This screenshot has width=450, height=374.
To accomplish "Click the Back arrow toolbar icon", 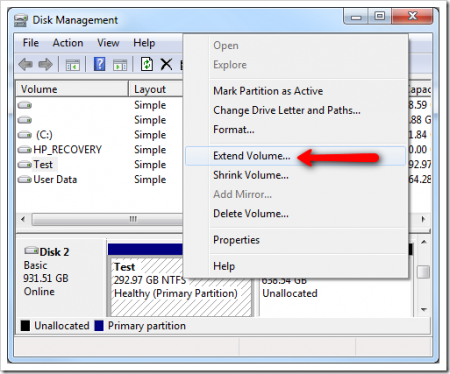I will 26,64.
